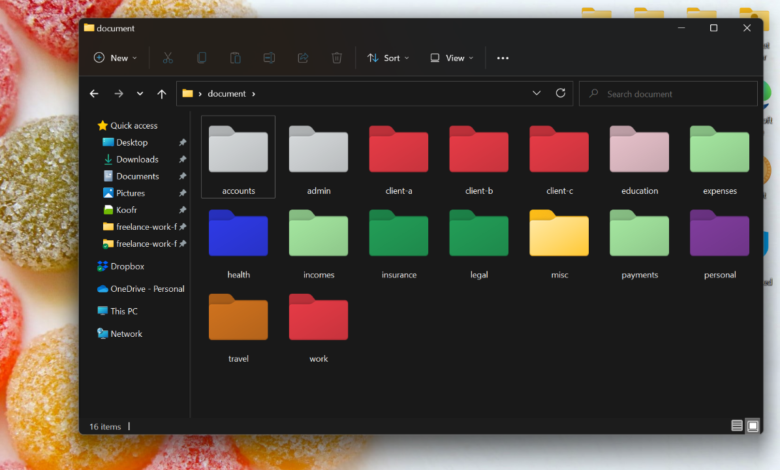Click the Share icon in toolbar

pyautogui.click(x=303, y=58)
